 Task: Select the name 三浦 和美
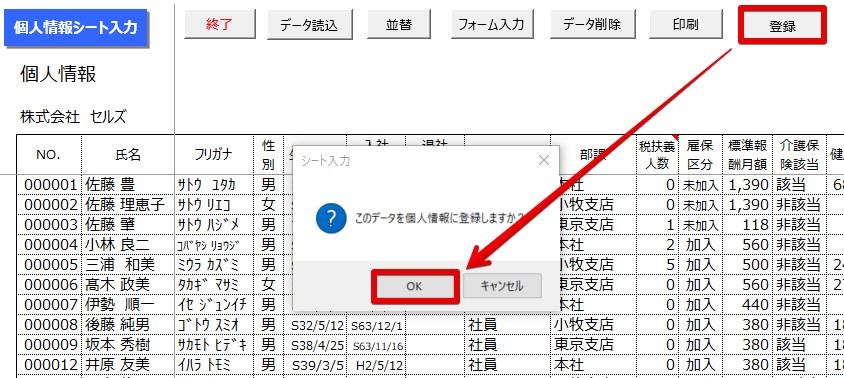[128, 264]
